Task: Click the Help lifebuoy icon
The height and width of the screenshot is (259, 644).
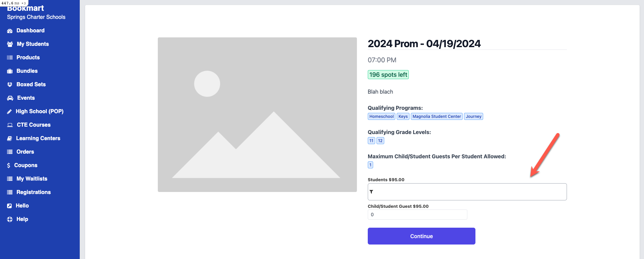Action: [x=10, y=219]
